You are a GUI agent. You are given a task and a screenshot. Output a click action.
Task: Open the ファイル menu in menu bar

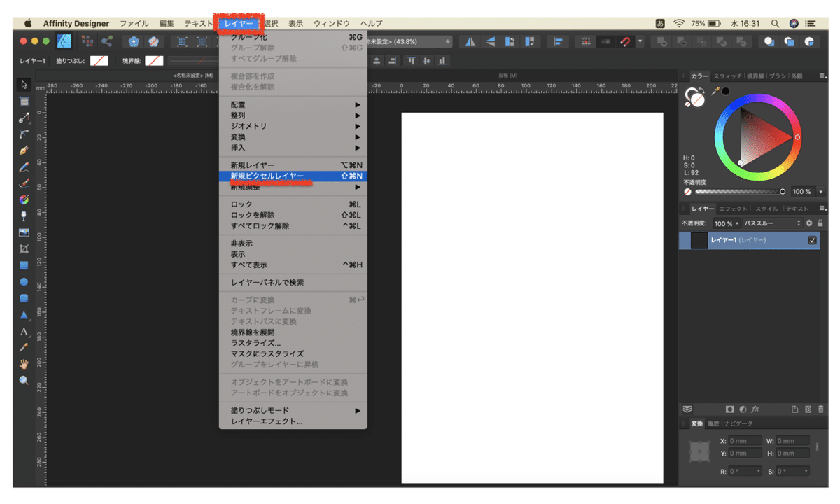coord(134,24)
